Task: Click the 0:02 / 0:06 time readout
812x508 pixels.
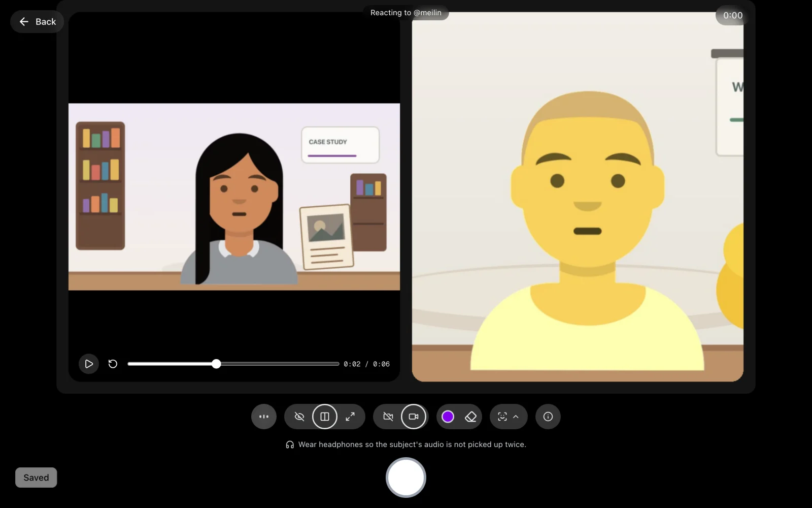Action: [366, 364]
